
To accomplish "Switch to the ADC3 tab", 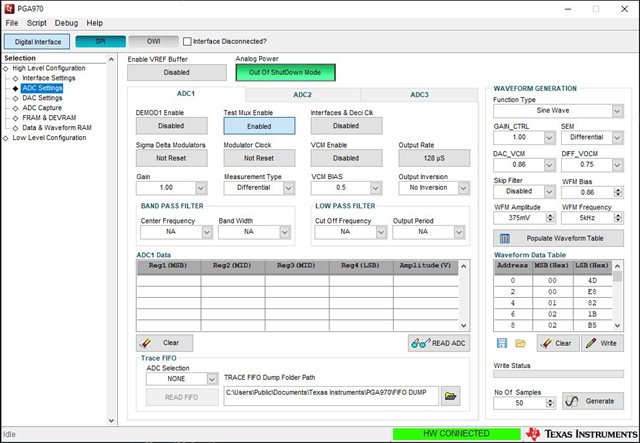I will (x=419, y=95).
